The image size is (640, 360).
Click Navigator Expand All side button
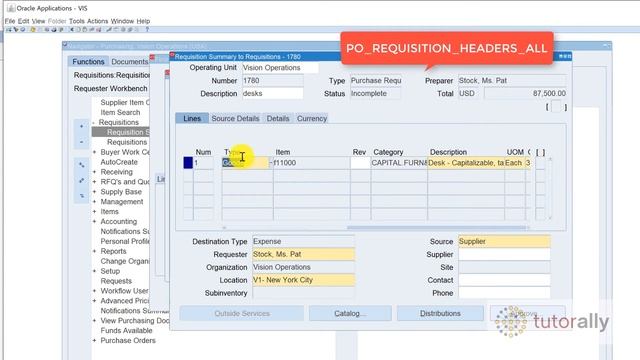pyautogui.click(x=82, y=180)
